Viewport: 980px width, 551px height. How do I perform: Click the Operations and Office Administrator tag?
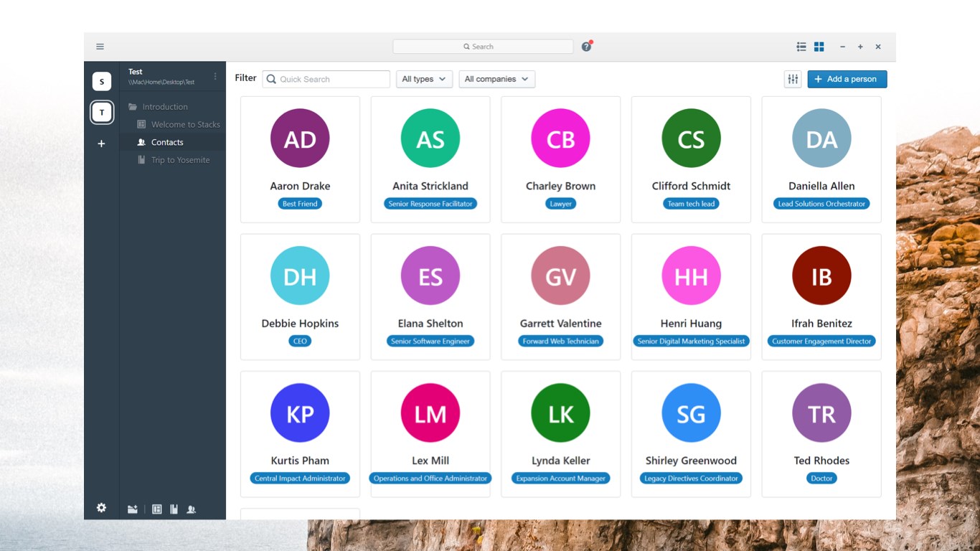coord(430,479)
